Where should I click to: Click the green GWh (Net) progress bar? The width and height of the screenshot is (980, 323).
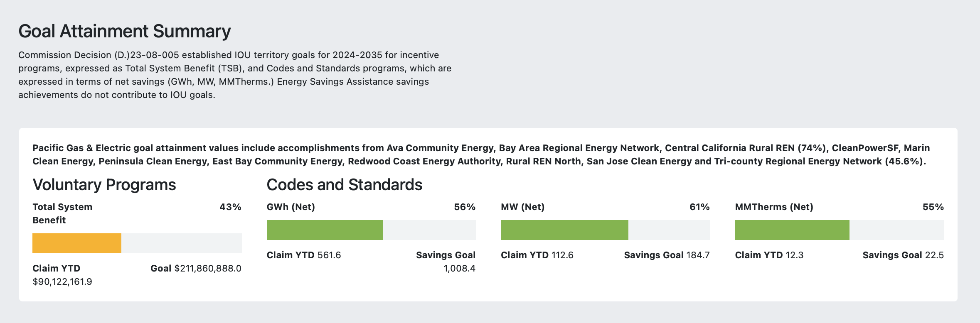tap(325, 230)
